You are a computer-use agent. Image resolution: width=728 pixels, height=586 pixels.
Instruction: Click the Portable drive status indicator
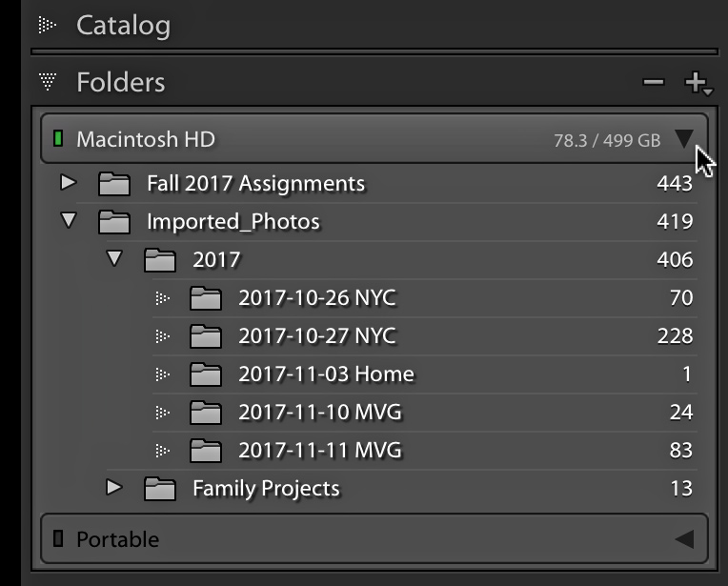[58, 538]
